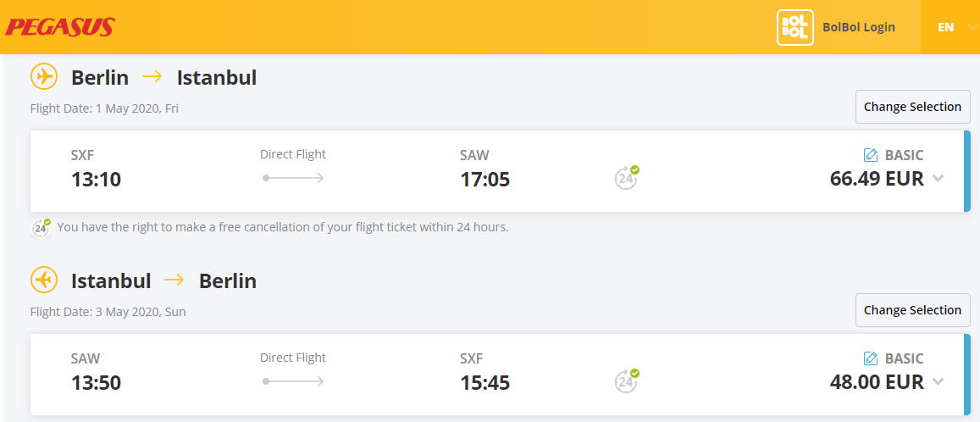Image resolution: width=980 pixels, height=422 pixels.
Task: Change Selection for the Berlin to Istanbul flight
Action: (912, 107)
